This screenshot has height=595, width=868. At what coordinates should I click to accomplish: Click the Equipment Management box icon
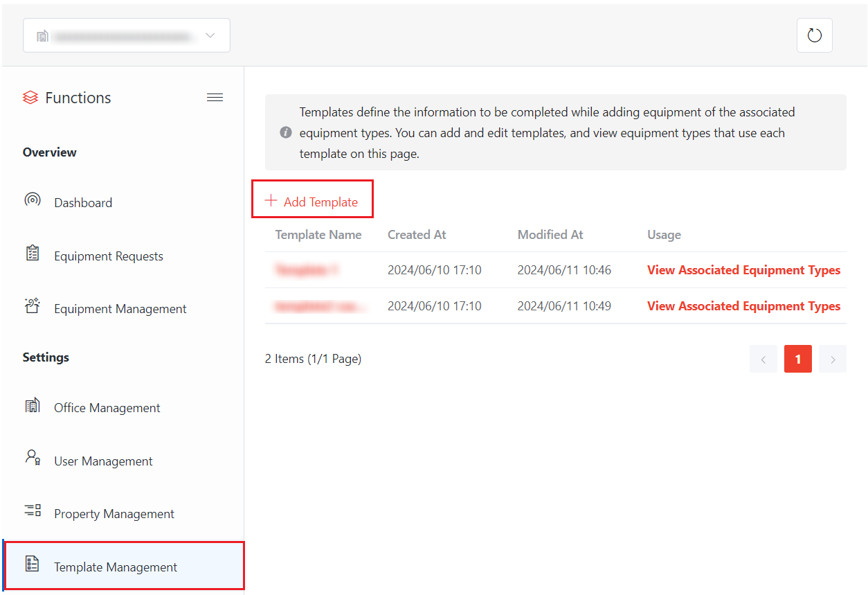click(x=32, y=307)
